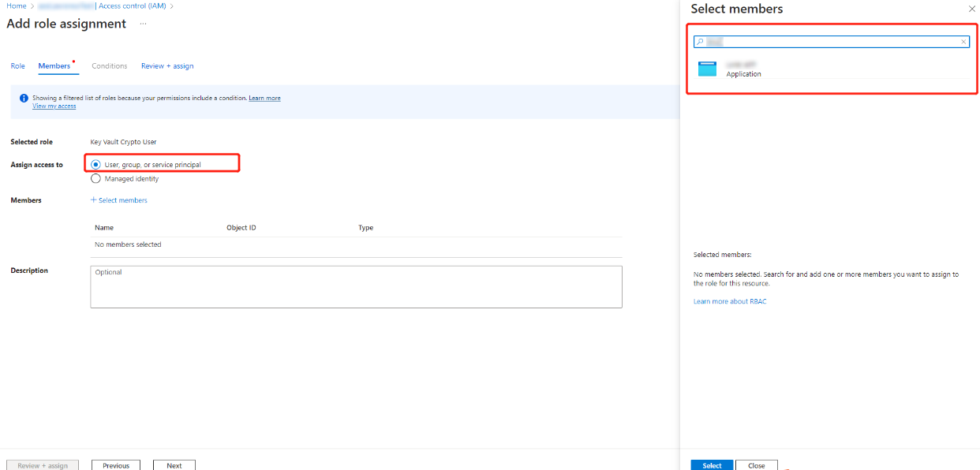Screen dimensions: 980x470
Task: Select the blue Application icon in results
Action: pyautogui.click(x=708, y=69)
